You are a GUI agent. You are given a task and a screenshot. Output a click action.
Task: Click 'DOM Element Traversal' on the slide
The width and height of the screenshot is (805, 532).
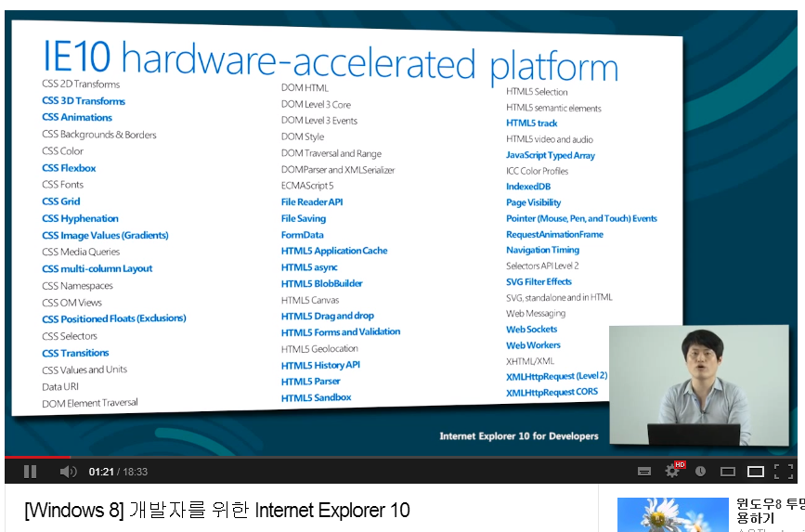pyautogui.click(x=90, y=403)
